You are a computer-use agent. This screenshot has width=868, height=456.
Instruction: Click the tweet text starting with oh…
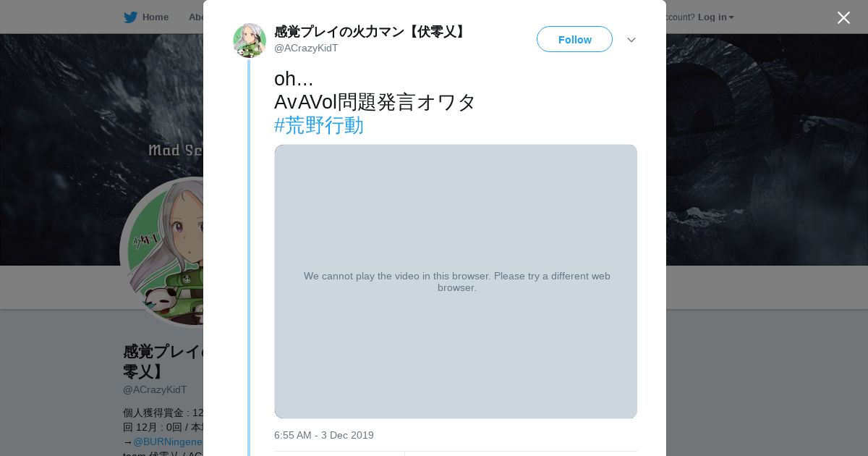click(x=375, y=90)
